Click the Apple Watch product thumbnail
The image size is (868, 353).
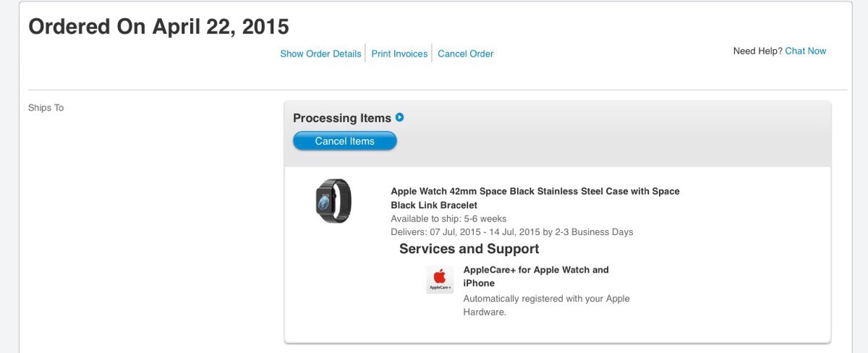(x=333, y=200)
